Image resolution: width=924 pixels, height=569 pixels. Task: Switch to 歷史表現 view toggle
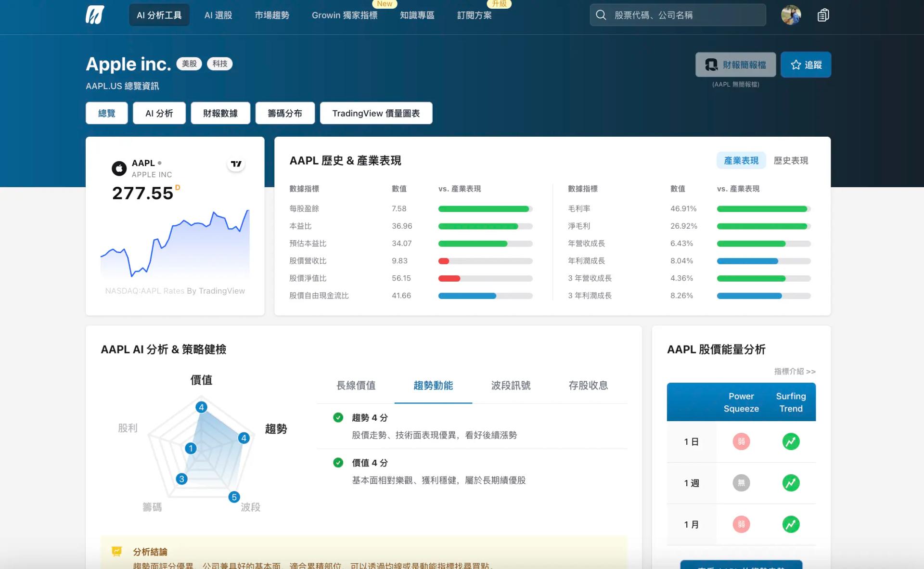pos(791,161)
